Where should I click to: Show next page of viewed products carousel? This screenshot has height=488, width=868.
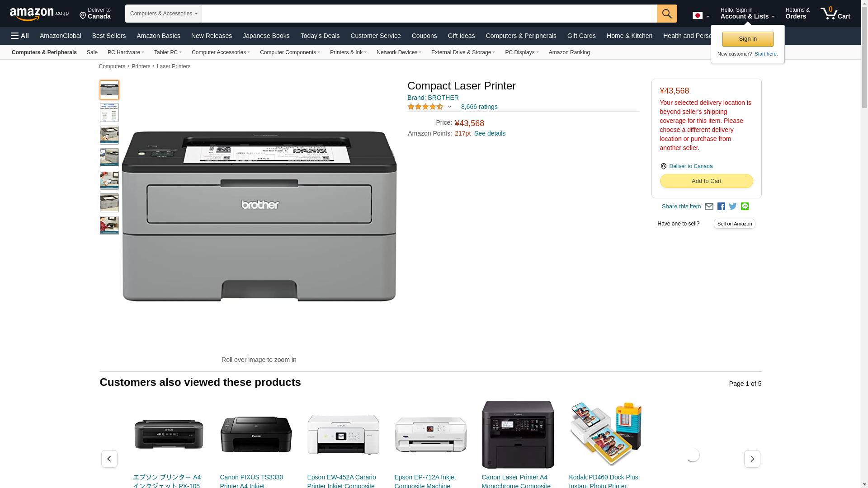click(x=752, y=459)
